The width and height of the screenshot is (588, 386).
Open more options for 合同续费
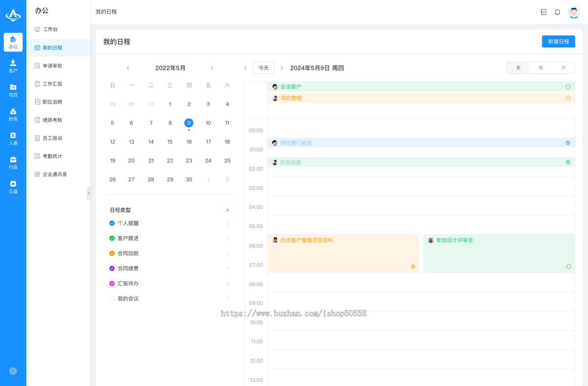(x=227, y=268)
